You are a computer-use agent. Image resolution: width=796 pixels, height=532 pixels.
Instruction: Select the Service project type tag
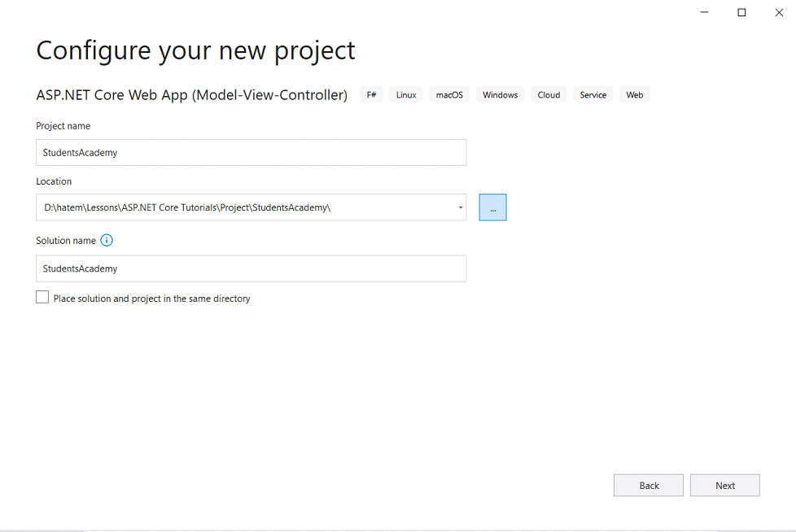593,95
